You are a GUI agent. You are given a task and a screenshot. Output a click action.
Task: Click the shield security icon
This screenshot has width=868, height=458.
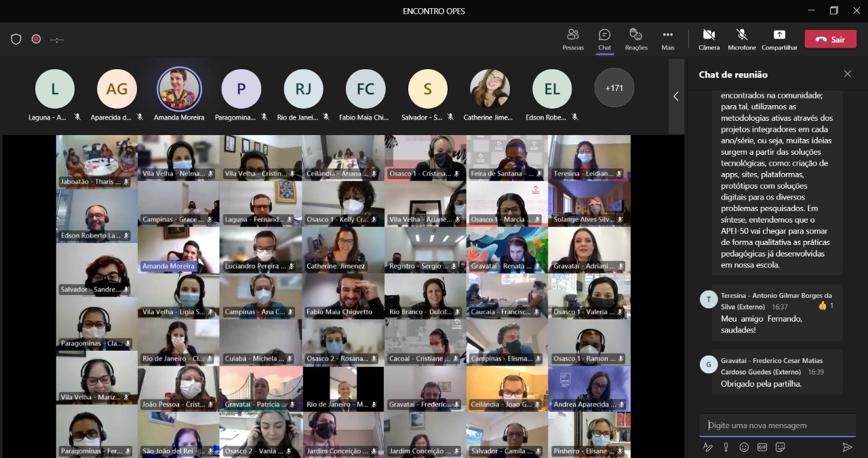[x=16, y=39]
